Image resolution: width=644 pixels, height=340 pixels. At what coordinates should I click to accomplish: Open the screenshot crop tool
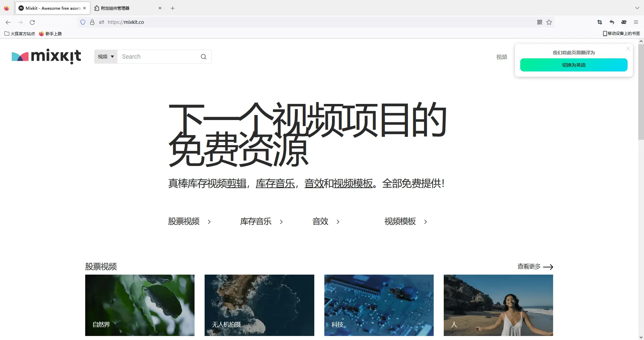[x=600, y=22]
